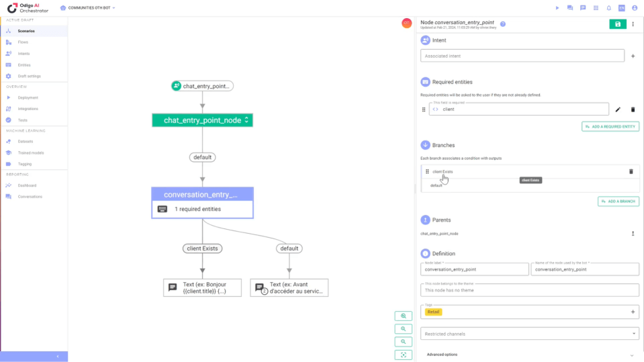Open the COMMUNITIES OTH BOT selector

[x=88, y=8]
